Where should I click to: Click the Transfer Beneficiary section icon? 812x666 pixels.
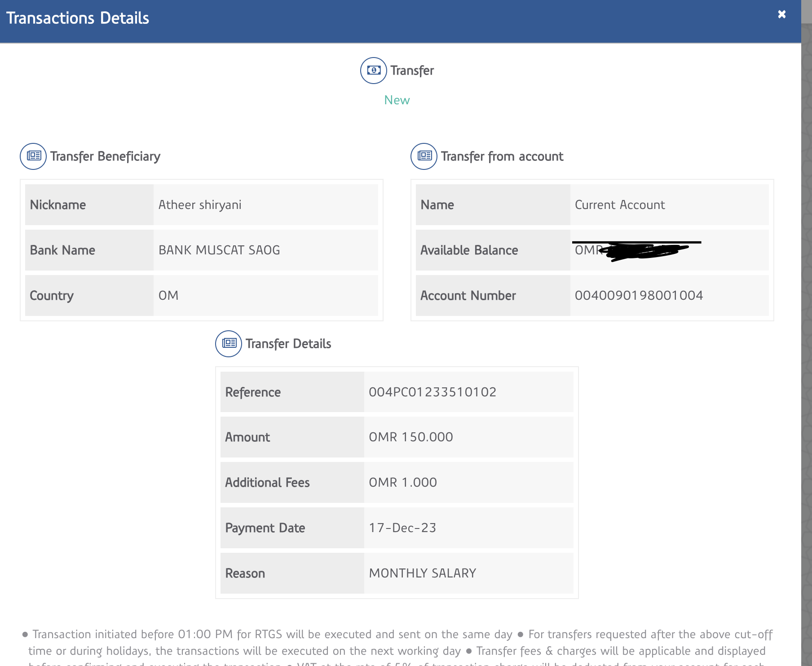pyautogui.click(x=33, y=156)
